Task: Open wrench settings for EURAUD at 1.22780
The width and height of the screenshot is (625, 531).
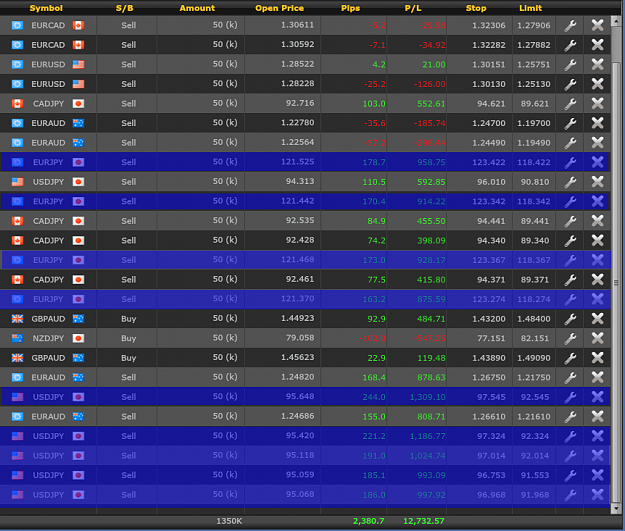Action: tap(570, 123)
